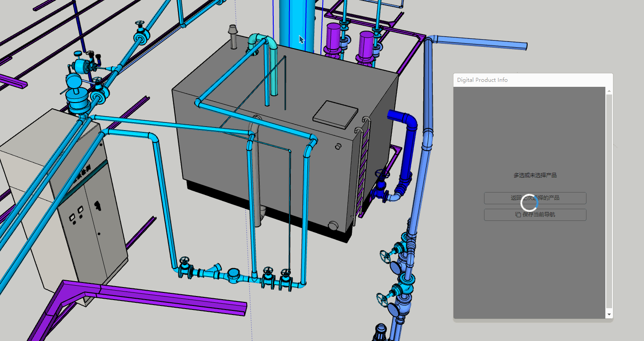This screenshot has height=341, width=644.
Task: Click the Digital Product Info scrollbar track
Action: [x=609, y=202]
